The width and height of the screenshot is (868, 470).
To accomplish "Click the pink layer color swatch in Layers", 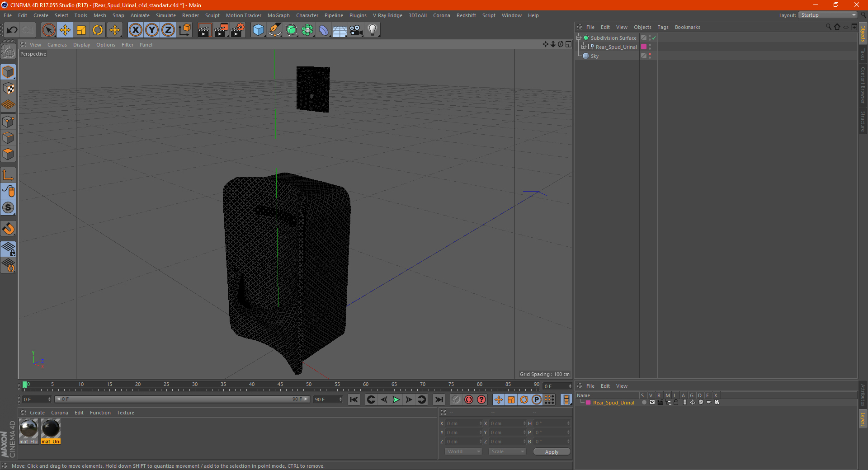I will pos(588,403).
